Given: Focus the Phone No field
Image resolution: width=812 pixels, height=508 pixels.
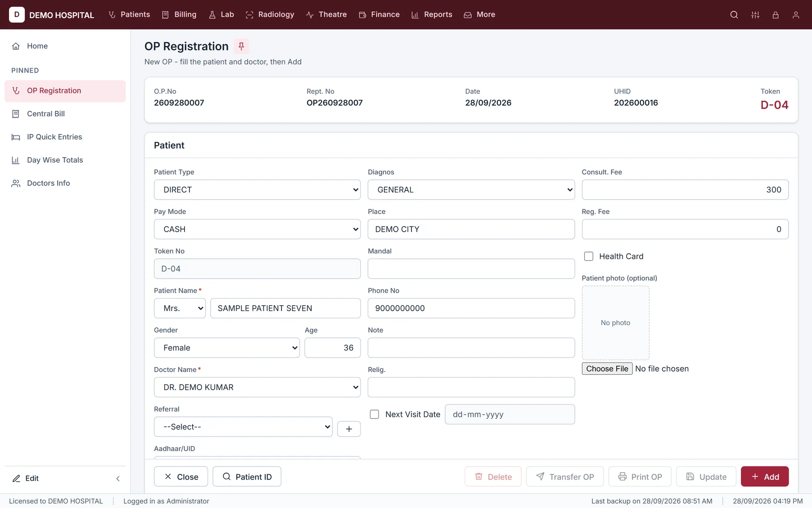Looking at the screenshot, I should [471, 308].
